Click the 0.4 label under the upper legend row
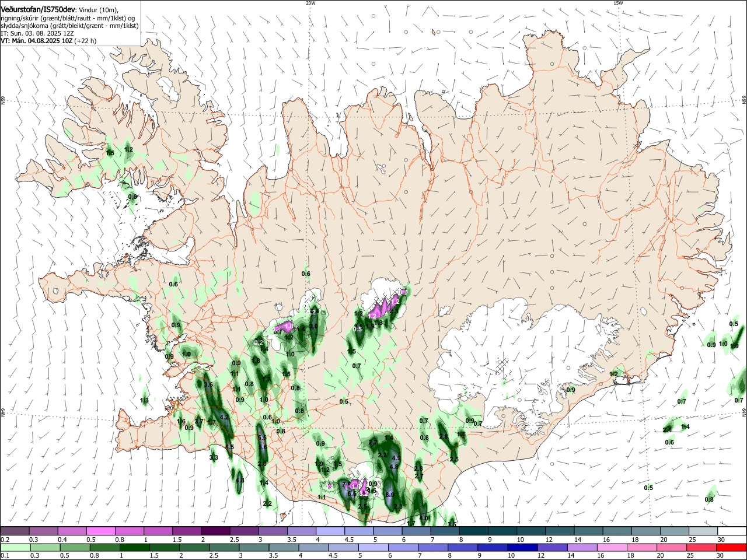Viewport: 747px width, 560px height. coord(62,540)
